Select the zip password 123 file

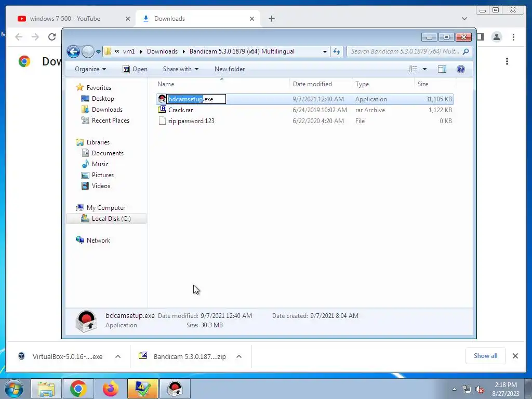click(191, 121)
